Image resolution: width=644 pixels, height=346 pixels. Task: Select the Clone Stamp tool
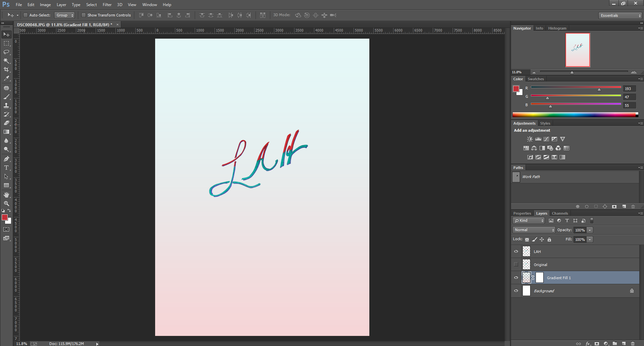[x=6, y=105]
